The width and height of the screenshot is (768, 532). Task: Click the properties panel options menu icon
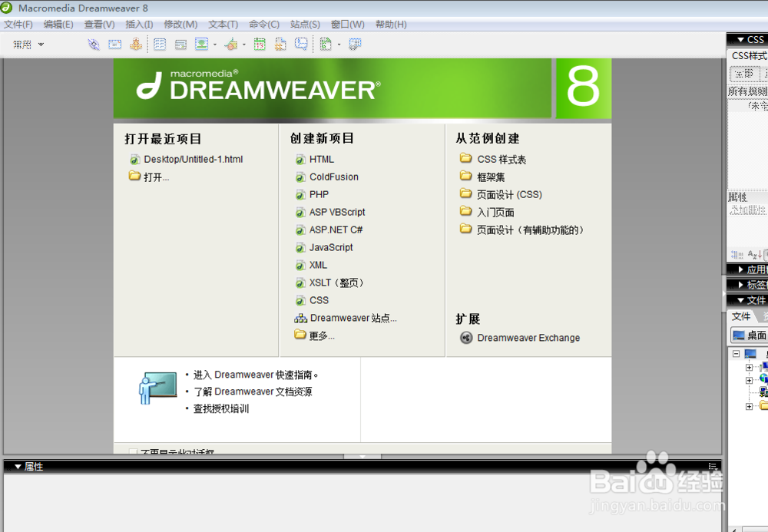(713, 467)
